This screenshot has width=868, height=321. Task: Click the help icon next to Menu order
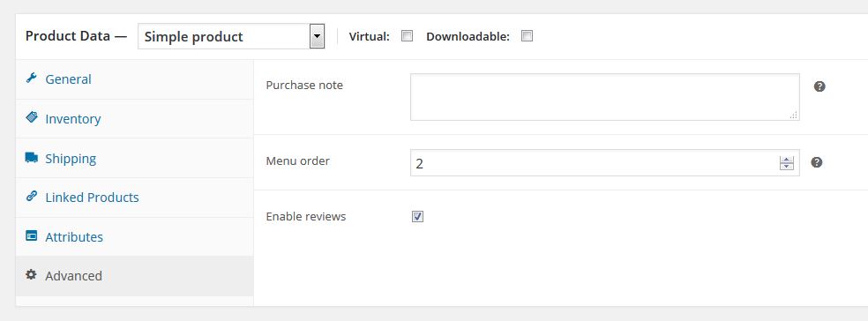click(x=817, y=162)
